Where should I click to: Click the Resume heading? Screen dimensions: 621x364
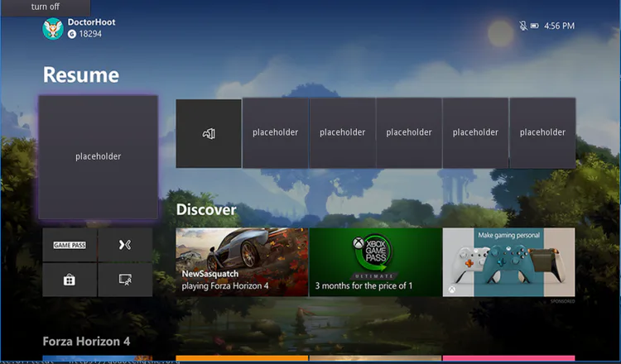pyautogui.click(x=81, y=75)
